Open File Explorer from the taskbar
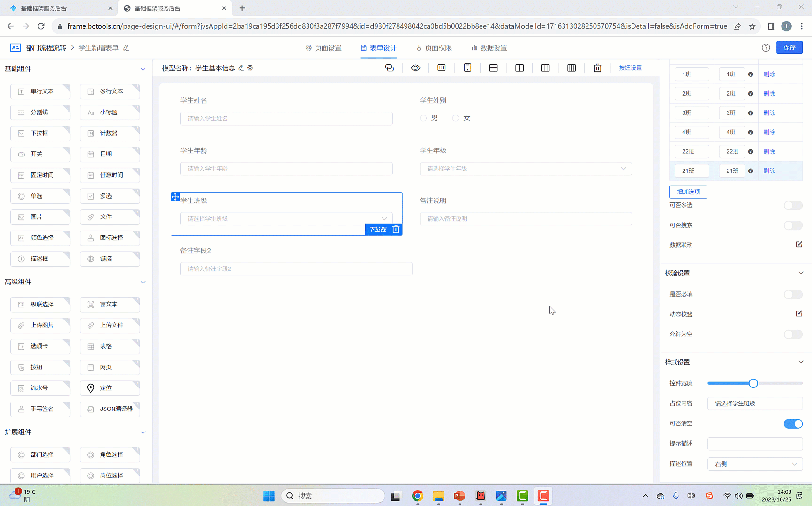This screenshot has height=506, width=812. (x=438, y=496)
